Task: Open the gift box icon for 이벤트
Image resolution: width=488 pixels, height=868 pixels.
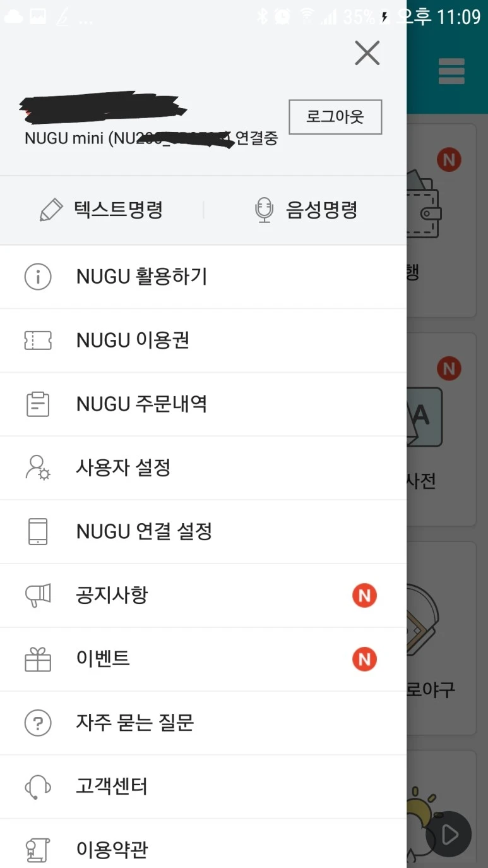Action: click(38, 659)
